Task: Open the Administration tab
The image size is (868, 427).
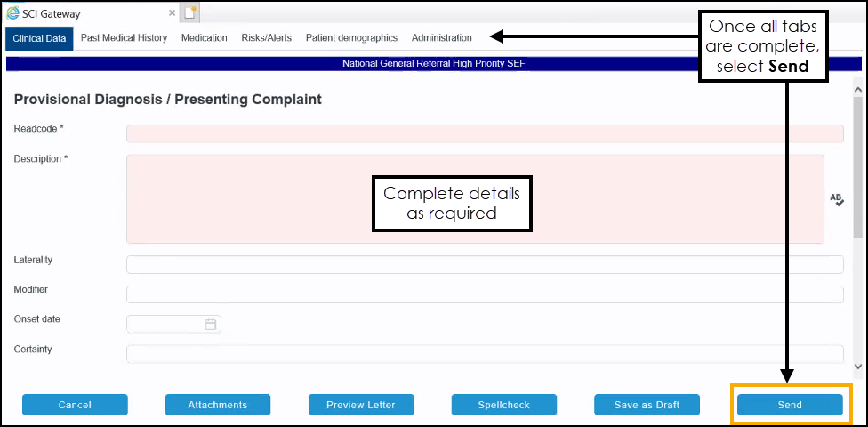Action: pos(441,38)
